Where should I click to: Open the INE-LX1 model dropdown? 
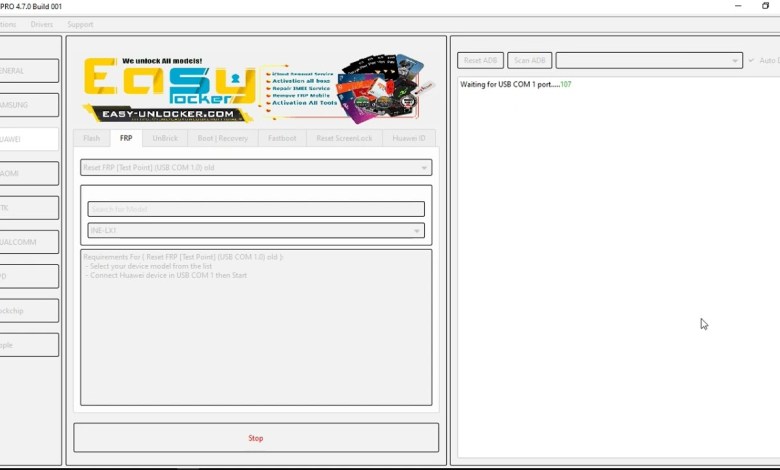[x=256, y=230]
